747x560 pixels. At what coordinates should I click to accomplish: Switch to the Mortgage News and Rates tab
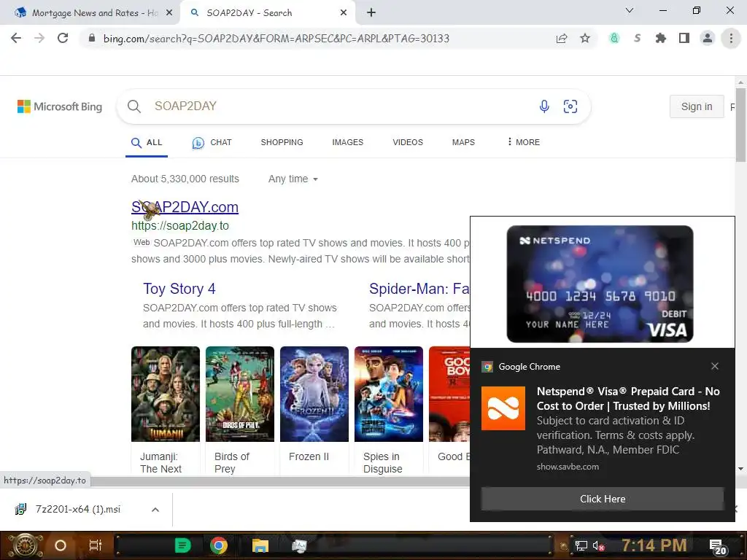click(90, 13)
